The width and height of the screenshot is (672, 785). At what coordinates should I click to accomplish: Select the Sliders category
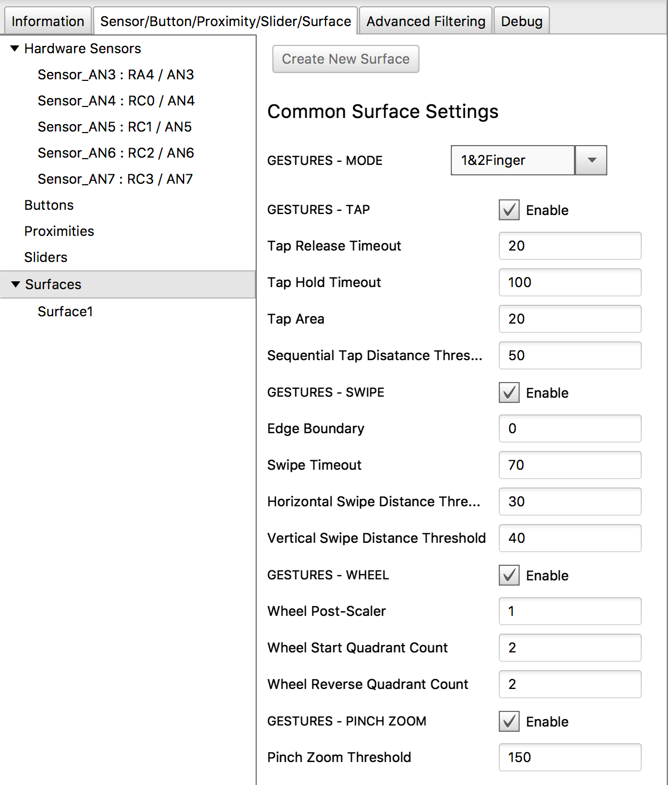click(x=46, y=257)
